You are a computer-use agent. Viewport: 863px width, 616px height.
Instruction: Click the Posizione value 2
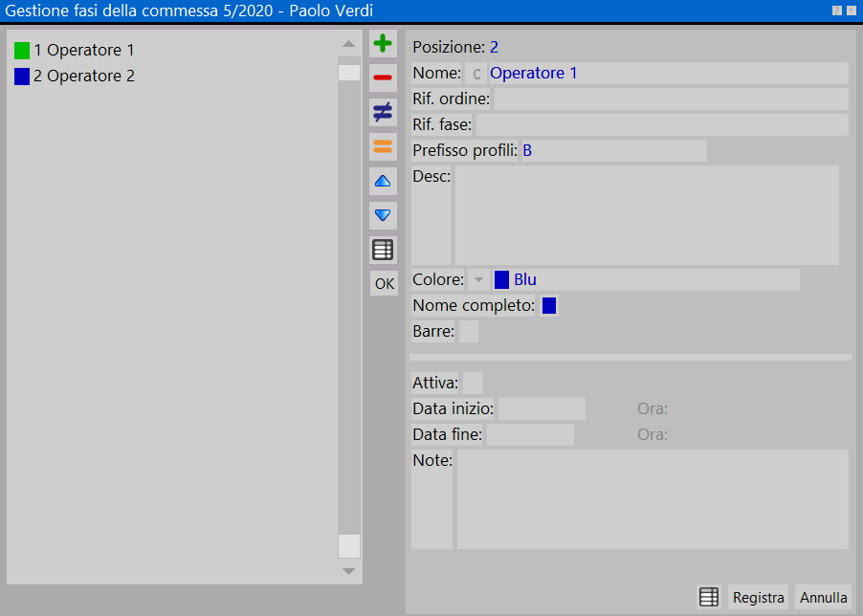(495, 47)
